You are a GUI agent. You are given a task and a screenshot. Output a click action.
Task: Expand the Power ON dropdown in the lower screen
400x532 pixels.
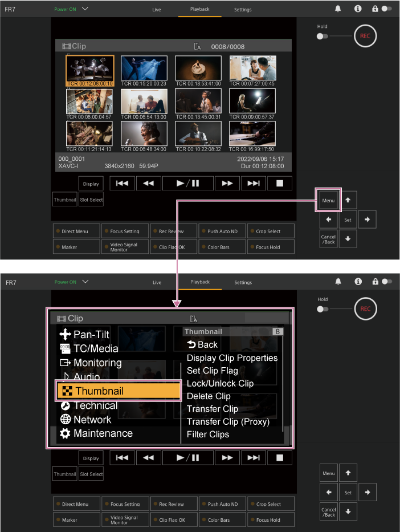[85, 282]
